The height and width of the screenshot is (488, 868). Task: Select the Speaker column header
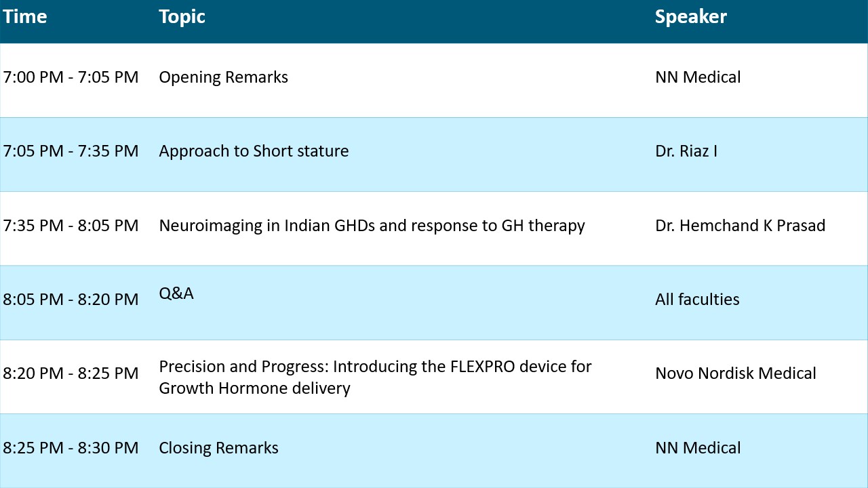tap(690, 17)
